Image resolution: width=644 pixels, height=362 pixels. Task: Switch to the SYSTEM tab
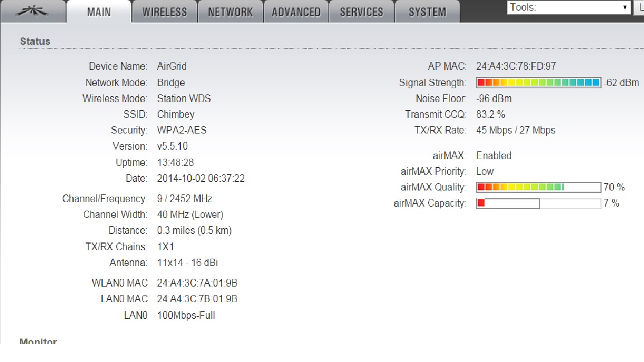[x=427, y=12]
